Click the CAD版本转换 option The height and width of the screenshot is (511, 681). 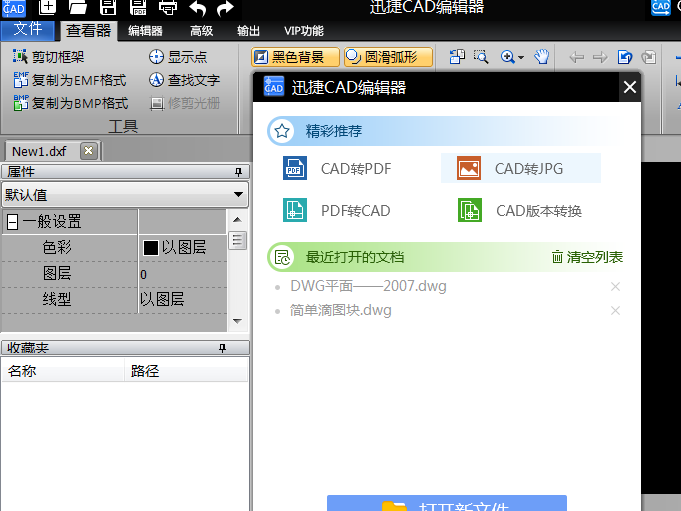tap(521, 211)
